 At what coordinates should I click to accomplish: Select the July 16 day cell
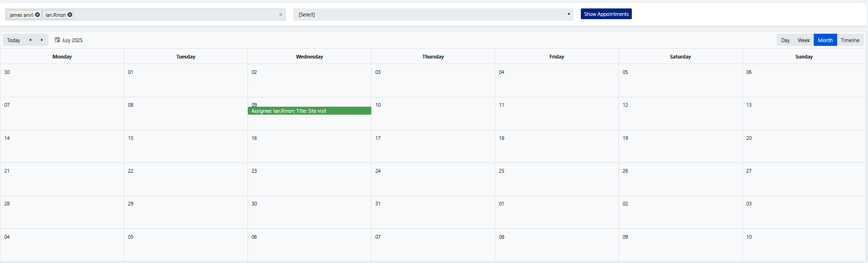tap(309, 150)
